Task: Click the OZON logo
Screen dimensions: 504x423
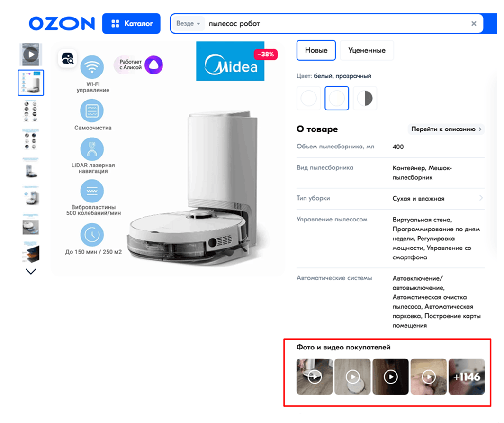Action: click(62, 24)
